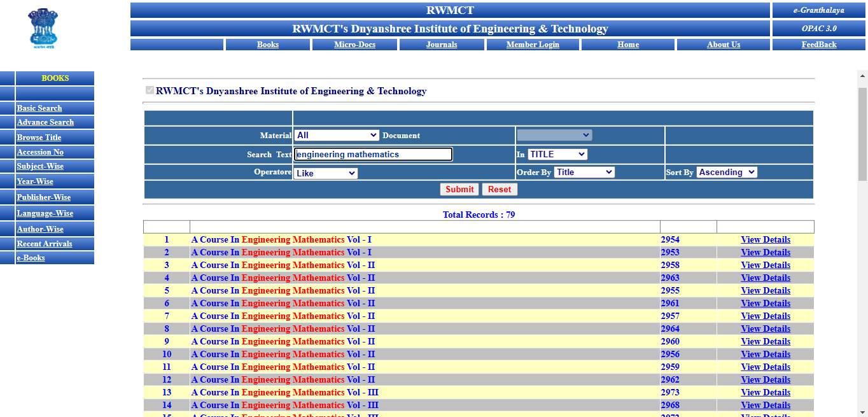This screenshot has height=417, width=868.
Task: View Details for accession number 2964
Action: tap(766, 329)
